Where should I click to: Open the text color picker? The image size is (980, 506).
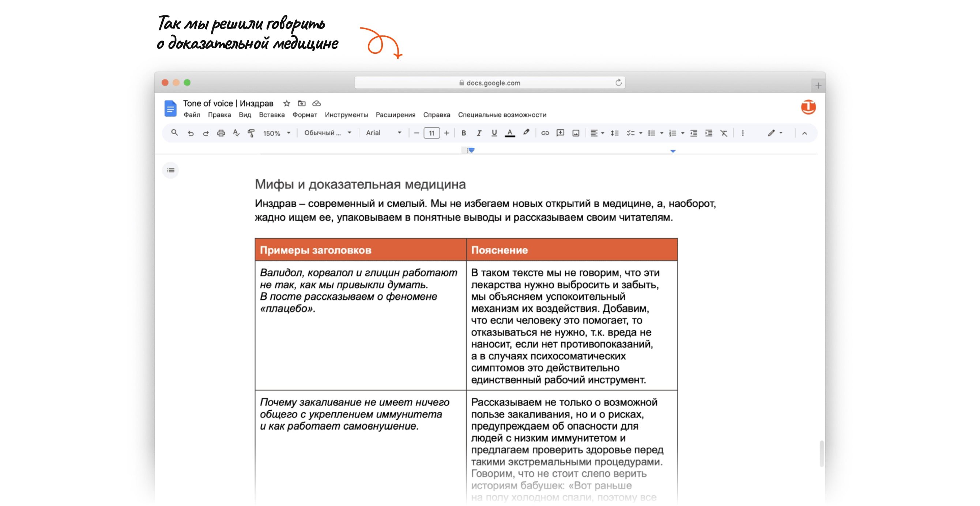tap(509, 133)
